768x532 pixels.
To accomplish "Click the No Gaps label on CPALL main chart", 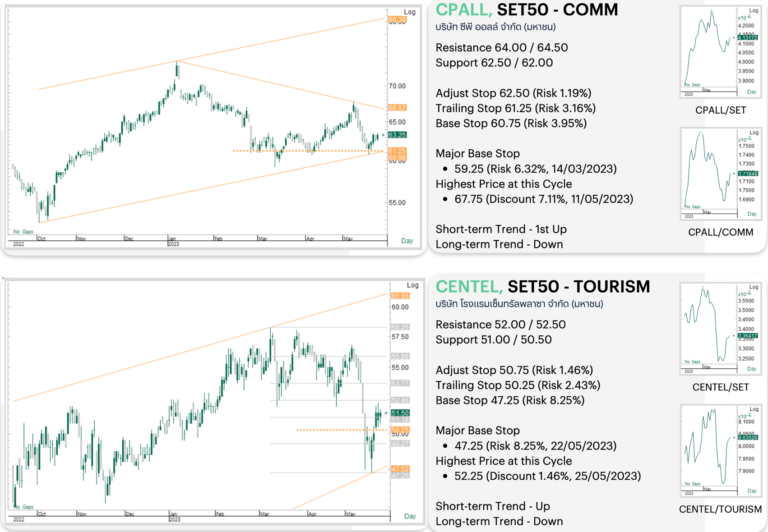I will tap(23, 232).
